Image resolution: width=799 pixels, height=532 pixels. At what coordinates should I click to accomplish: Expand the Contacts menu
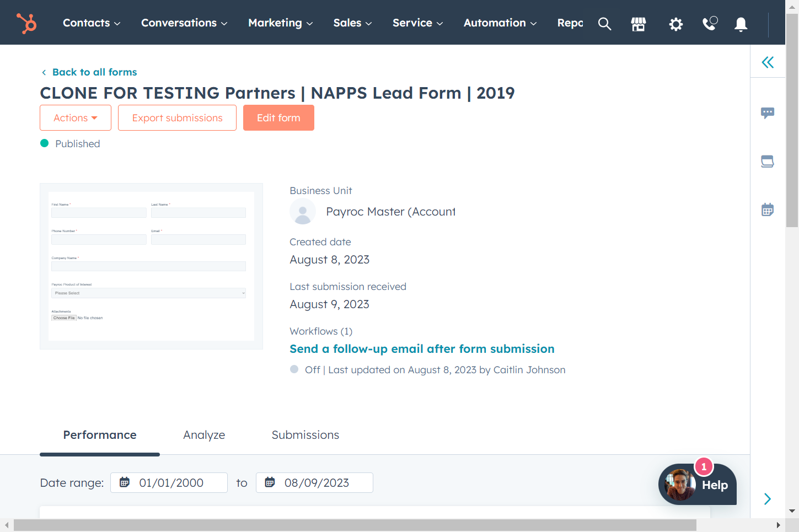92,23
